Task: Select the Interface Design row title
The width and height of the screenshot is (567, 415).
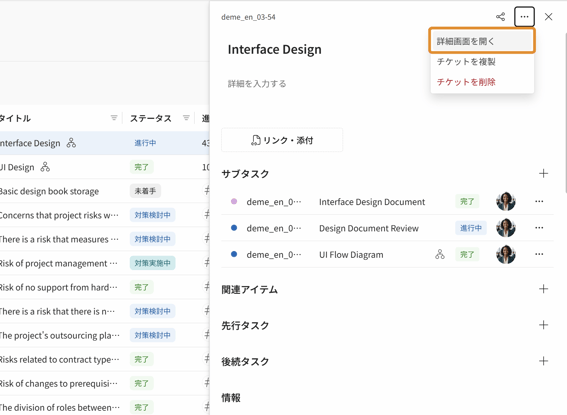Action: tap(30, 143)
